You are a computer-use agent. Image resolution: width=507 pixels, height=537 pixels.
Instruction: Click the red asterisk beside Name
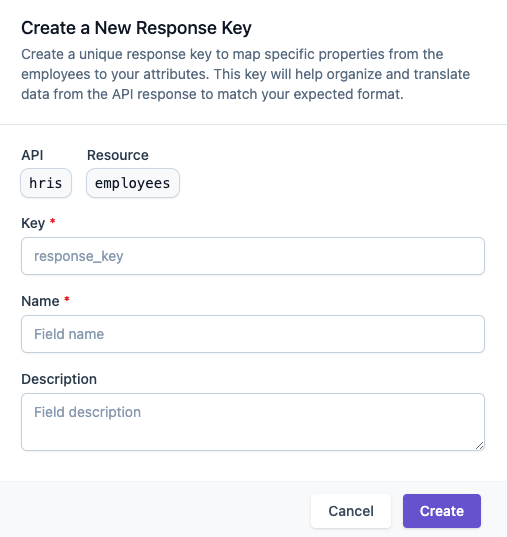coord(67,299)
